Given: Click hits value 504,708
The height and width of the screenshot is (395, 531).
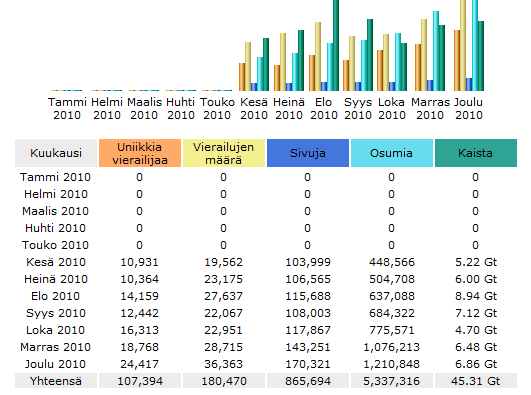Looking at the screenshot, I should pyautogui.click(x=391, y=279).
